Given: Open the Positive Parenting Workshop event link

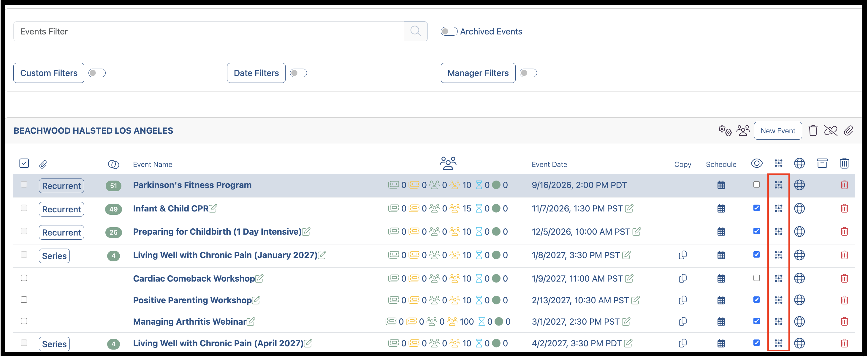Looking at the screenshot, I should click(x=192, y=300).
